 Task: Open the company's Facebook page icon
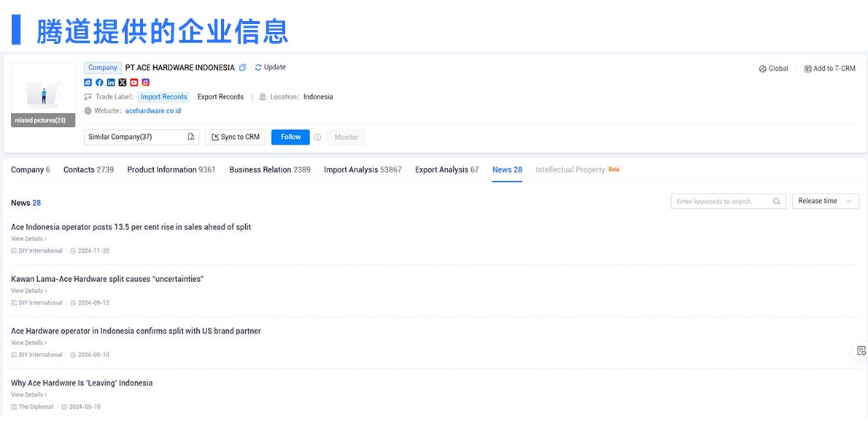click(x=99, y=83)
